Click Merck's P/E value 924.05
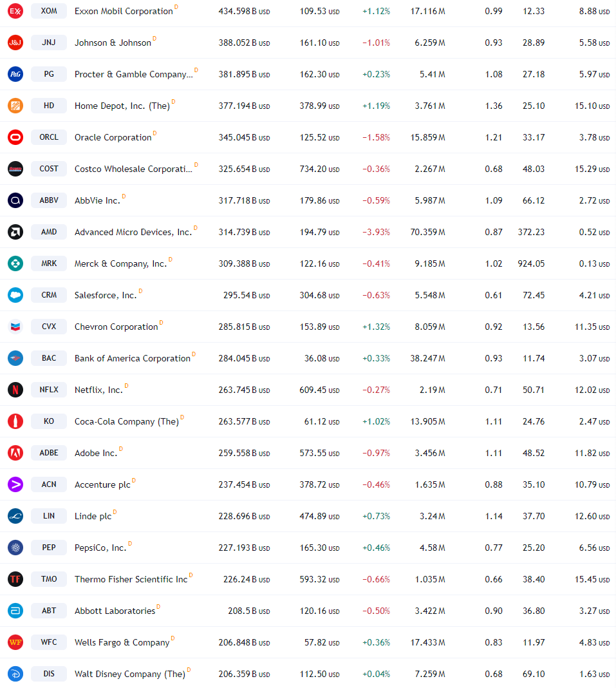 [x=532, y=264]
